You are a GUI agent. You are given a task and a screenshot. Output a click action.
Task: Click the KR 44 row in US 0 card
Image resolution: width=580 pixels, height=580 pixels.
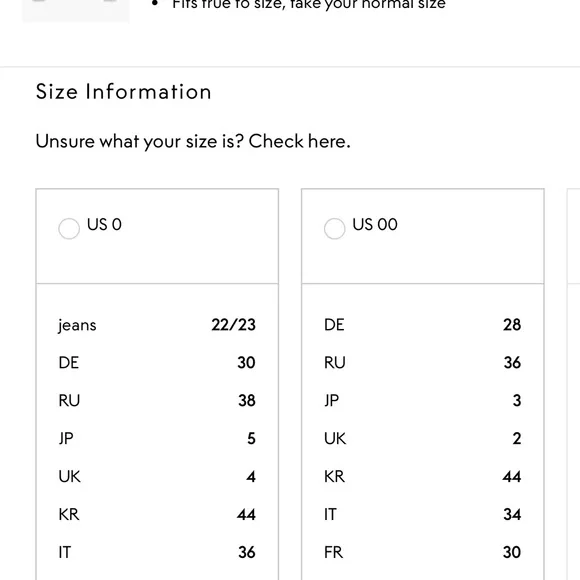coord(157,515)
